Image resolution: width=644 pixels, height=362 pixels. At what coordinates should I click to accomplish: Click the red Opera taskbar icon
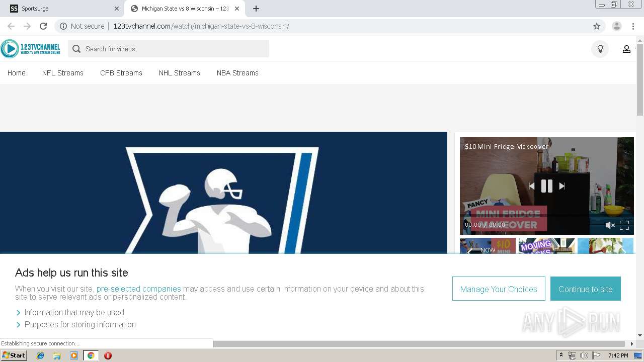[108, 355]
